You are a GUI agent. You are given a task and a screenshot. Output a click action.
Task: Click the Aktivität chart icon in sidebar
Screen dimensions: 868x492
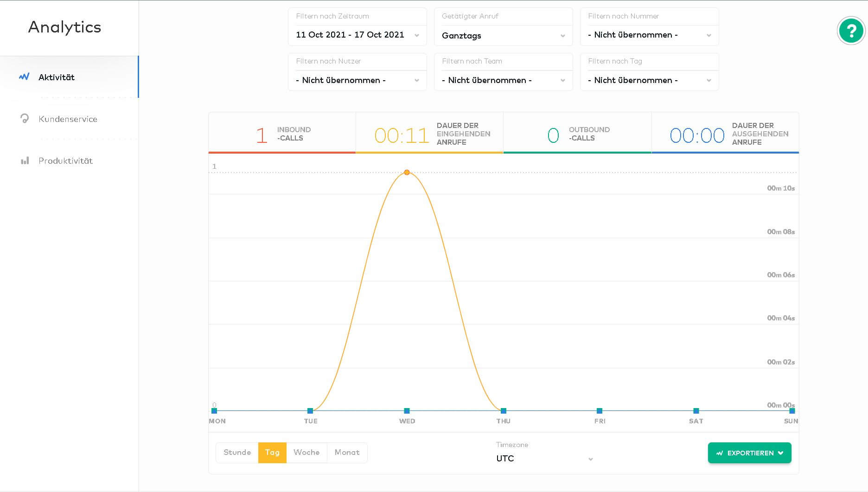24,77
